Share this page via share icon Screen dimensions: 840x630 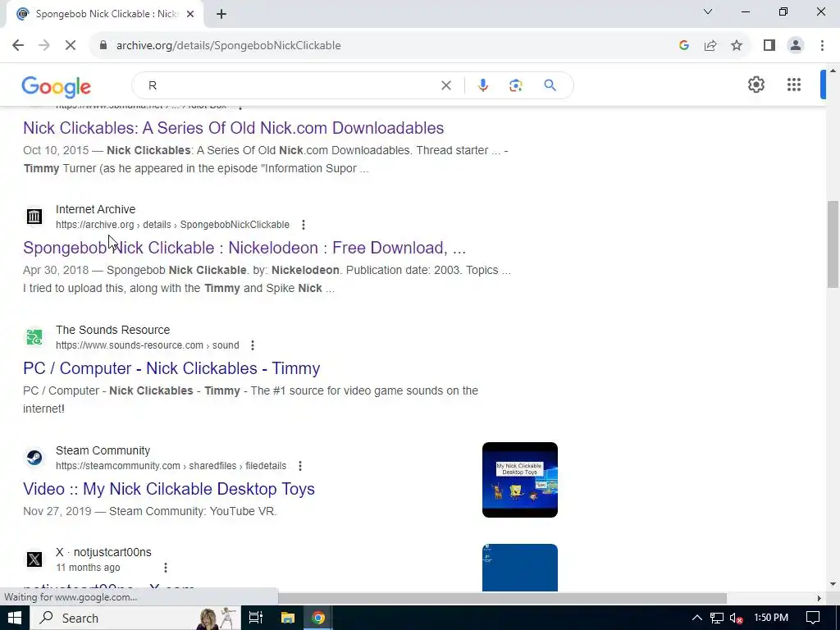[x=710, y=46]
